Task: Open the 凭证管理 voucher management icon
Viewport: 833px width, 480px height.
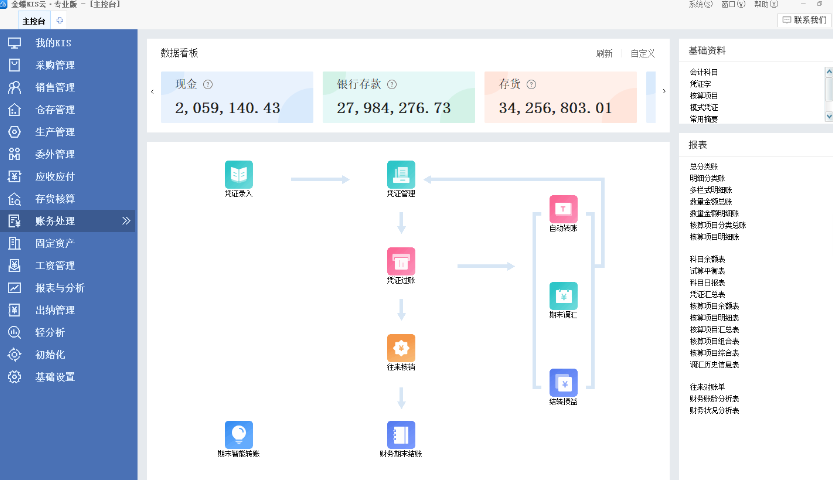Action: pos(401,174)
